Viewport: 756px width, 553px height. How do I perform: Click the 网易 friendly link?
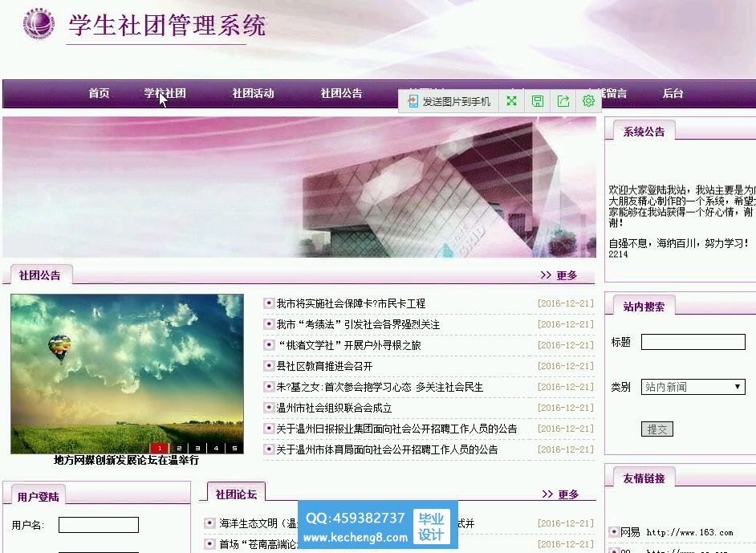(x=630, y=532)
